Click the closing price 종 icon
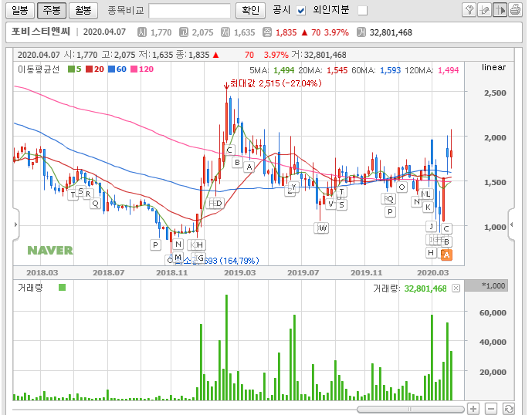532x415 pixels. (267, 32)
